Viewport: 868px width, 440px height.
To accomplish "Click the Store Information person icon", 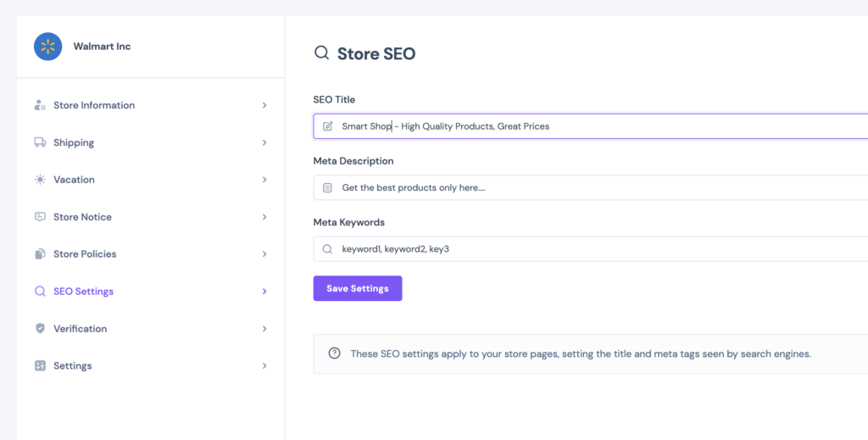I will click(x=40, y=105).
